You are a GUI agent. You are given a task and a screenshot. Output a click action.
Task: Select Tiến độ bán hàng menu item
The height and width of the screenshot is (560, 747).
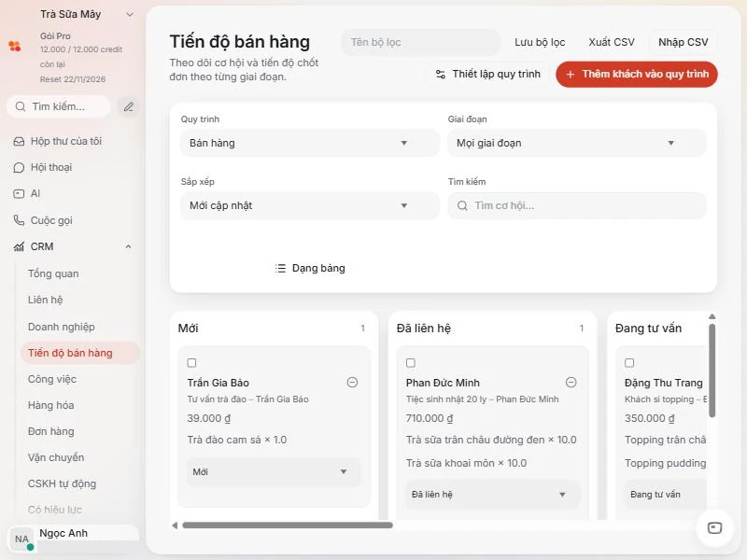pyautogui.click(x=80, y=353)
